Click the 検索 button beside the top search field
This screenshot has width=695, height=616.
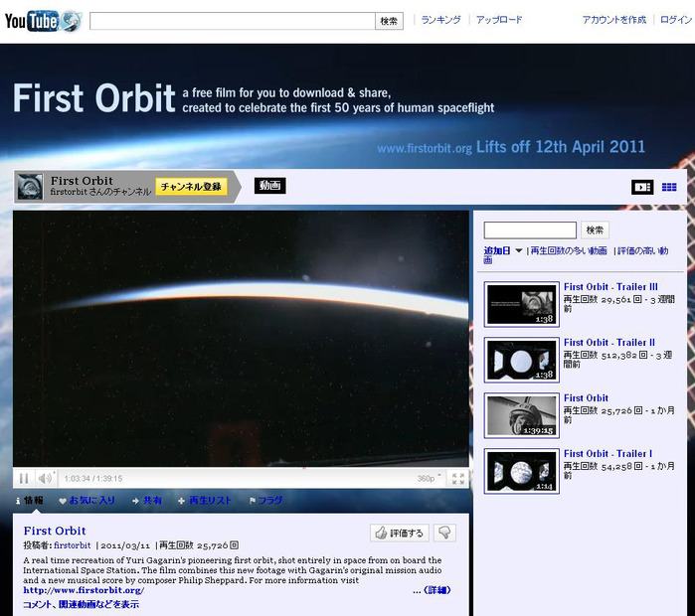(x=389, y=21)
